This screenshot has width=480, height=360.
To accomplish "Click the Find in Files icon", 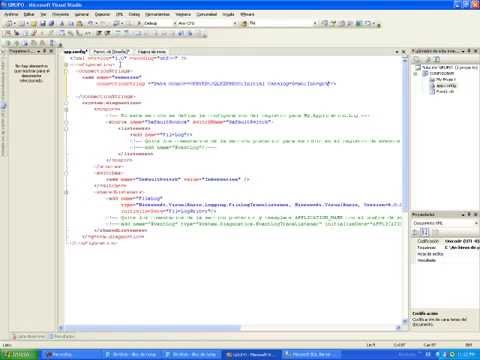I will (x=244, y=23).
